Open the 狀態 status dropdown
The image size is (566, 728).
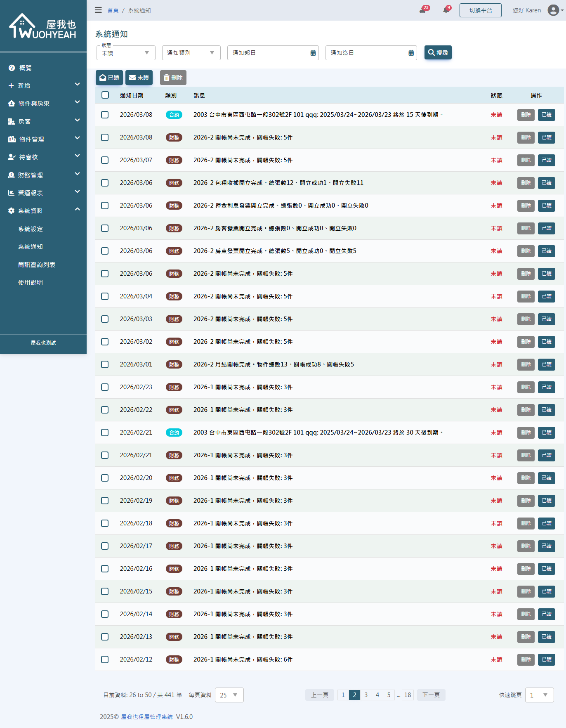tap(126, 53)
